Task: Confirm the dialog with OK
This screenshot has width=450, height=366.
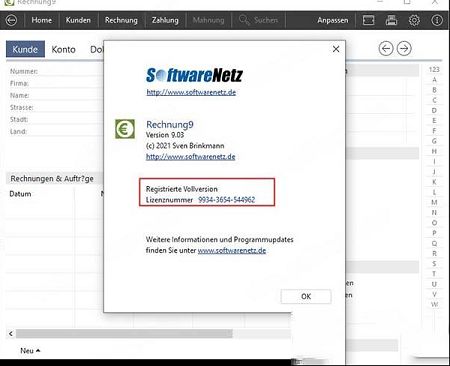Action: [306, 296]
